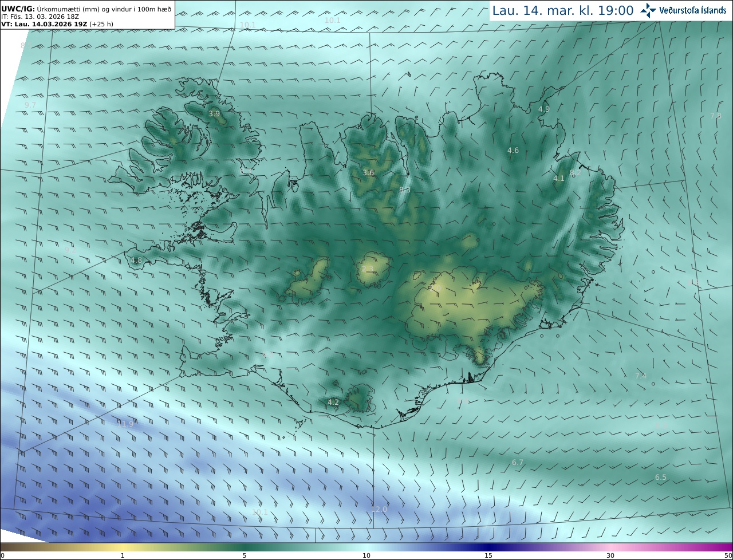Click the 0 tick label on colour scale
The height and width of the screenshot is (560, 733).
point(2,555)
